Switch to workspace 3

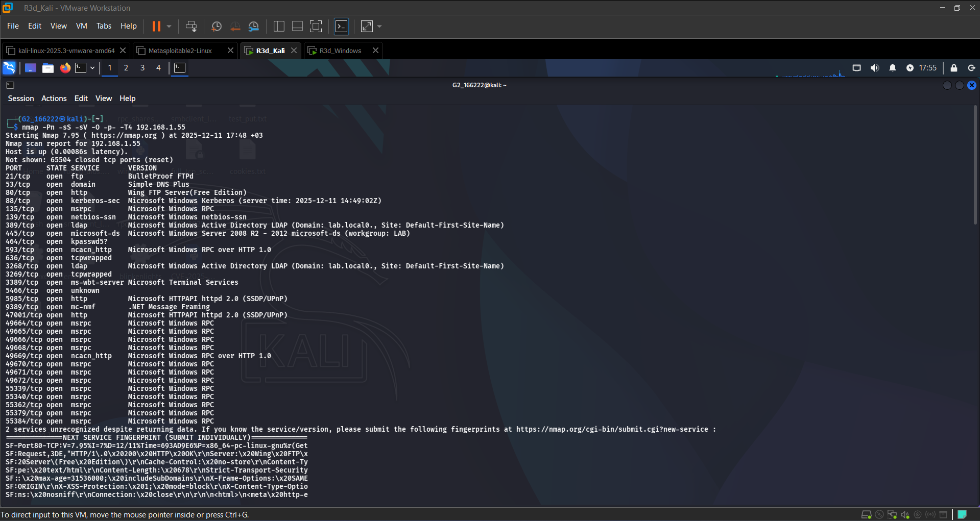point(142,68)
